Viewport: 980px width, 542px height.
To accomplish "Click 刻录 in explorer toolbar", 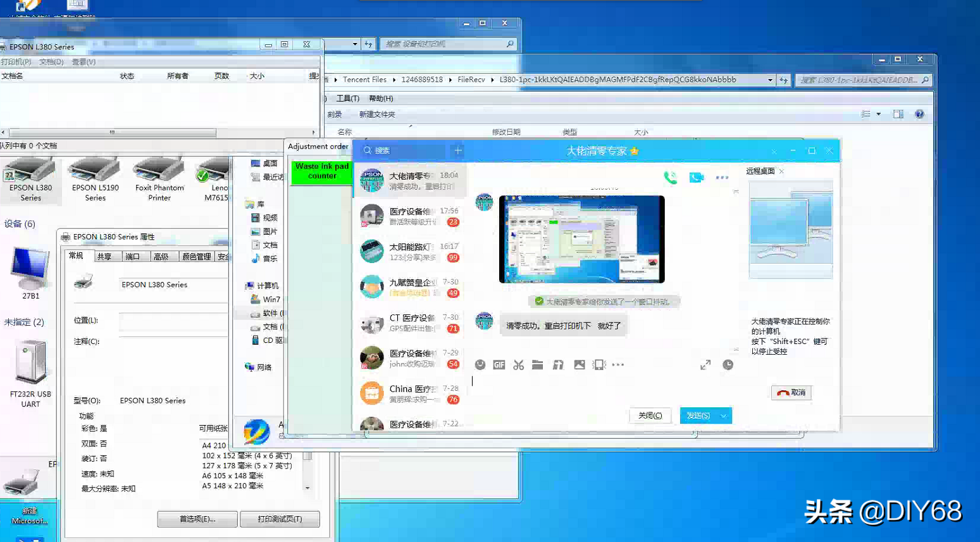I will (335, 114).
